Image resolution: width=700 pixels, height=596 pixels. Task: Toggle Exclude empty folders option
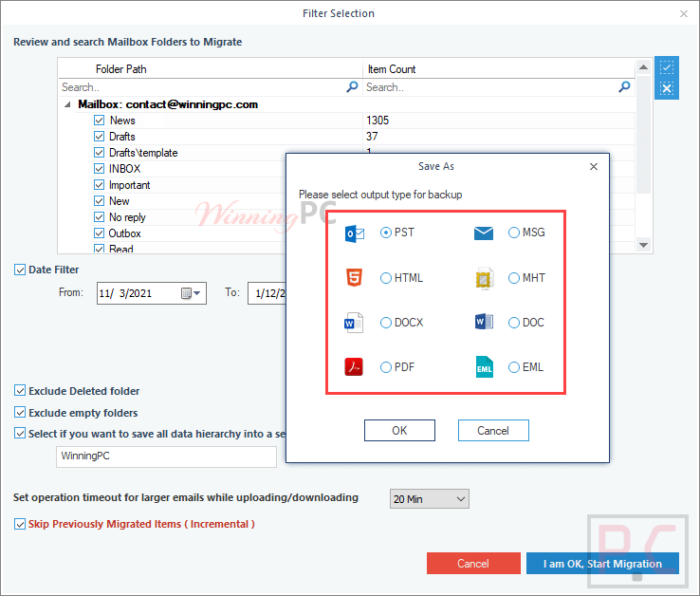[20, 412]
